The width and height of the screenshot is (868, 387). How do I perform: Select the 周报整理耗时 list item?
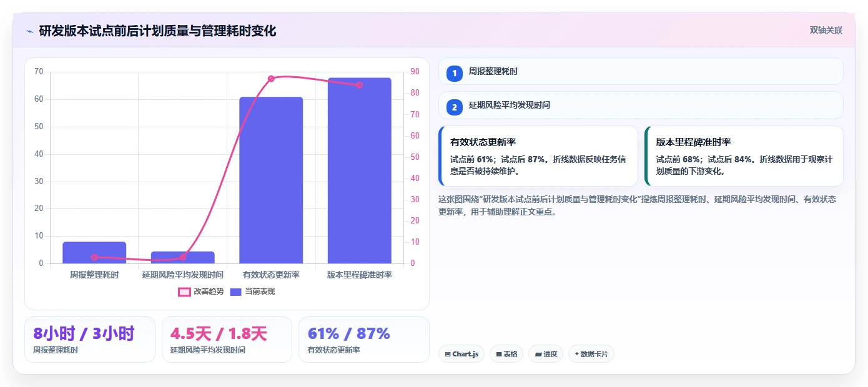pos(641,71)
